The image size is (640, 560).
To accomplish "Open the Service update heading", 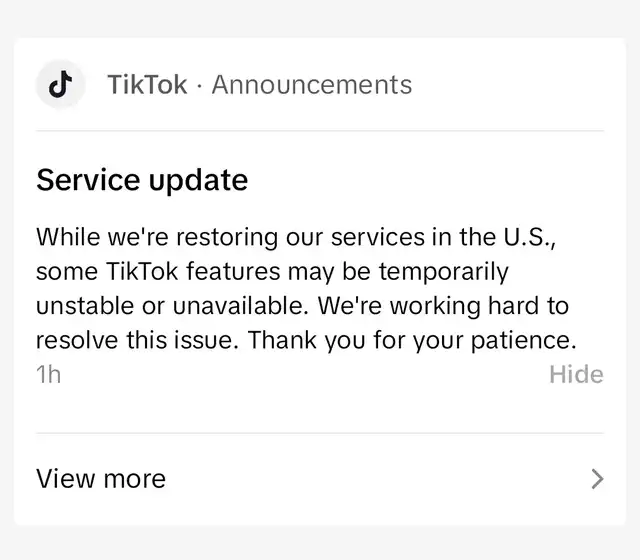I will pyautogui.click(x=142, y=180).
